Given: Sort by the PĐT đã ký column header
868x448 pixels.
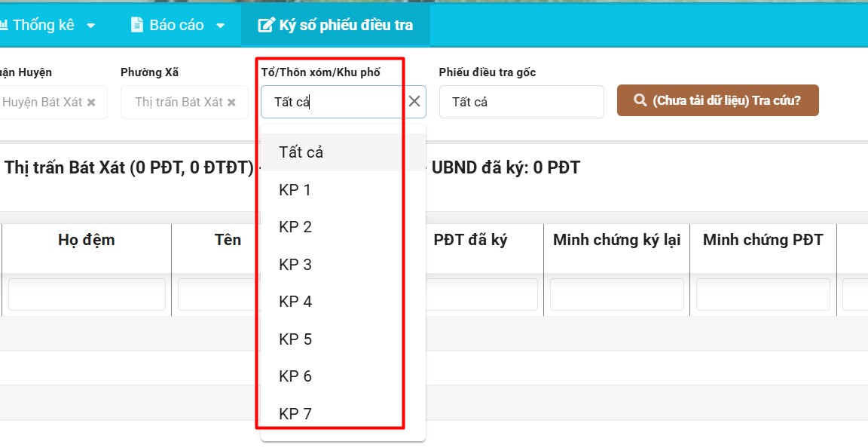Looking at the screenshot, I should pos(470,240).
